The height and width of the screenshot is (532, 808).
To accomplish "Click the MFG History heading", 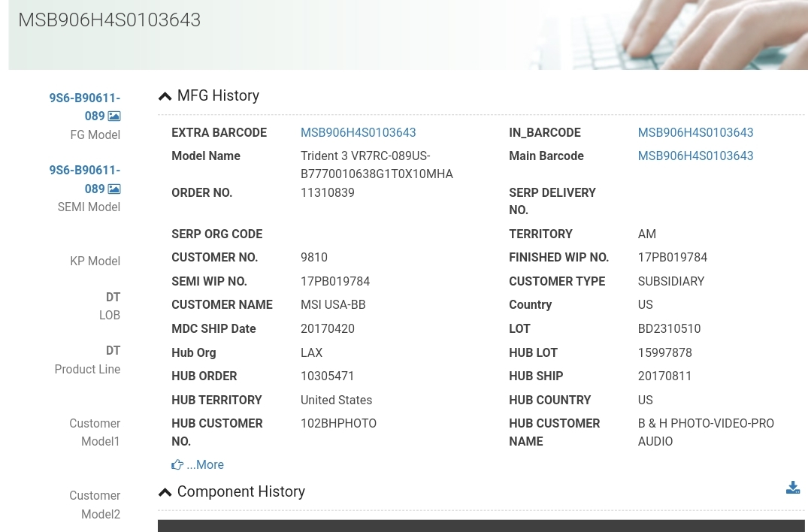I will tap(218, 95).
